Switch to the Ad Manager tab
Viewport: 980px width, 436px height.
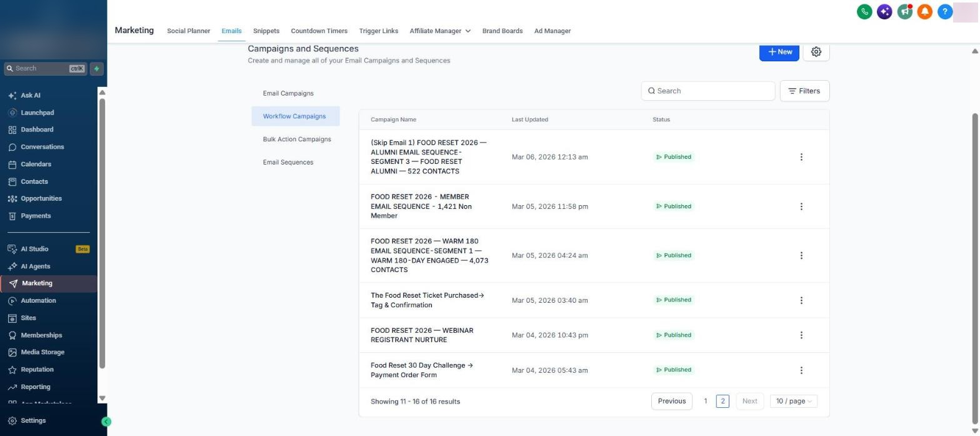[552, 31]
